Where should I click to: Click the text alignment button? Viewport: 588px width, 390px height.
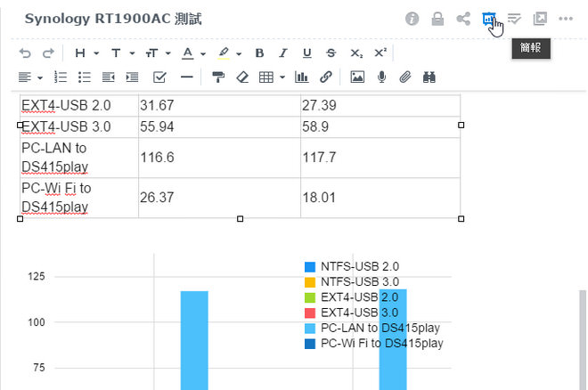25,77
